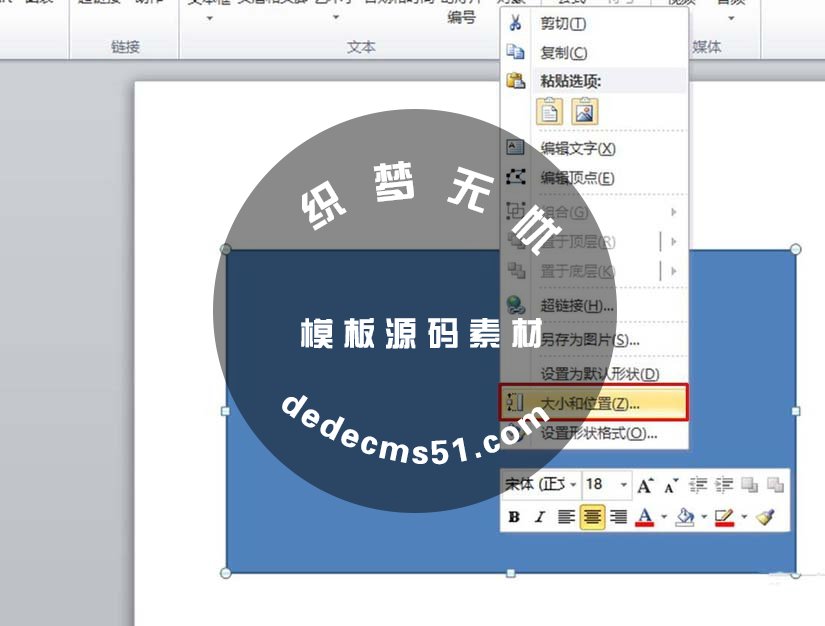Click the red font color swatch

(644, 516)
